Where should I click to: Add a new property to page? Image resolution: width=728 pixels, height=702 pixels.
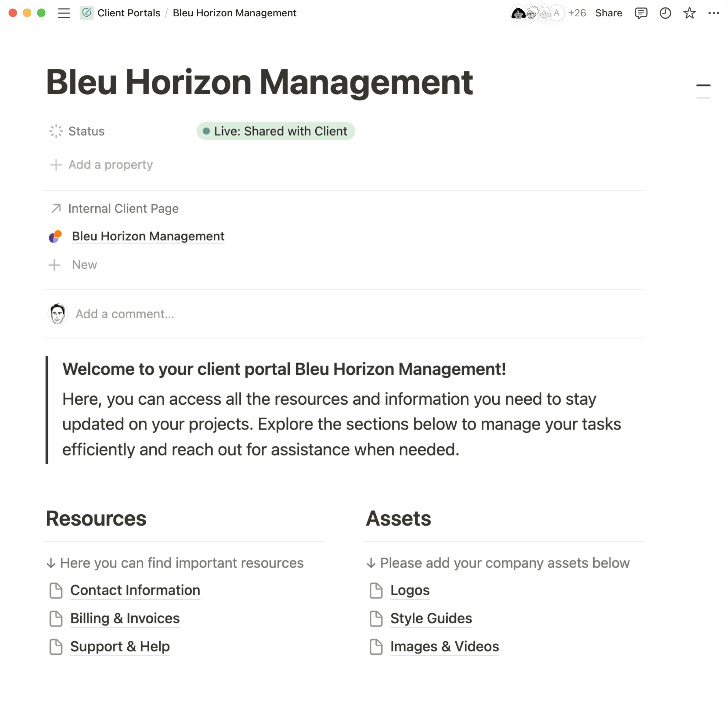[x=110, y=165]
